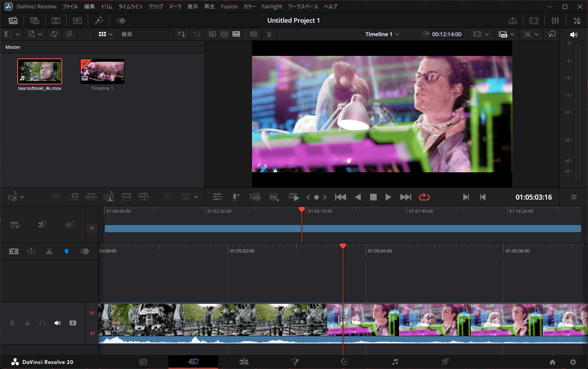Mute track audio with speaker icon
Viewport: 588px width, 369px height.
(x=58, y=323)
